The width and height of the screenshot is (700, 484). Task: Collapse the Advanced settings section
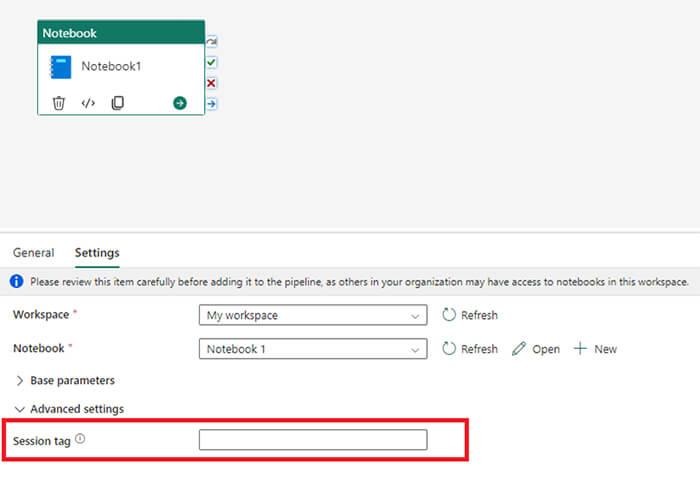tap(69, 409)
